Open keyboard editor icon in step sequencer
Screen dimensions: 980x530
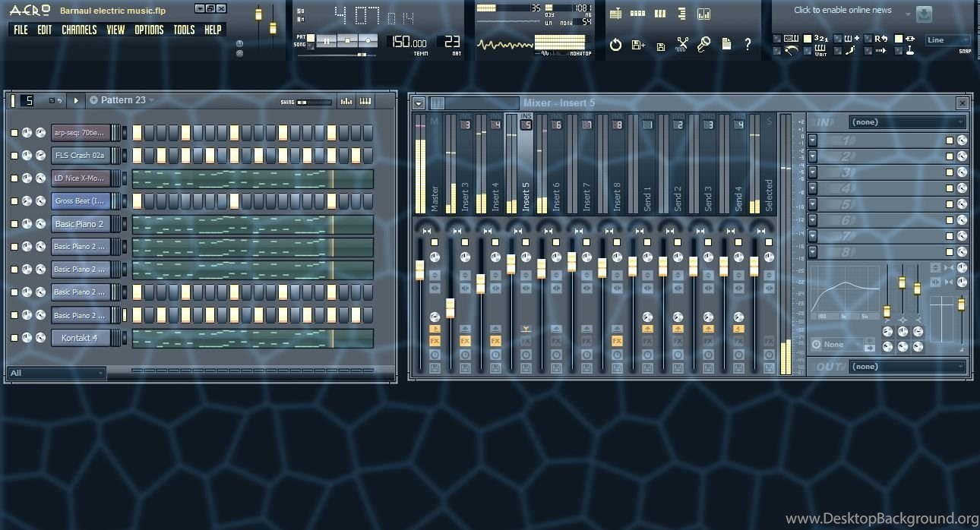(x=365, y=101)
